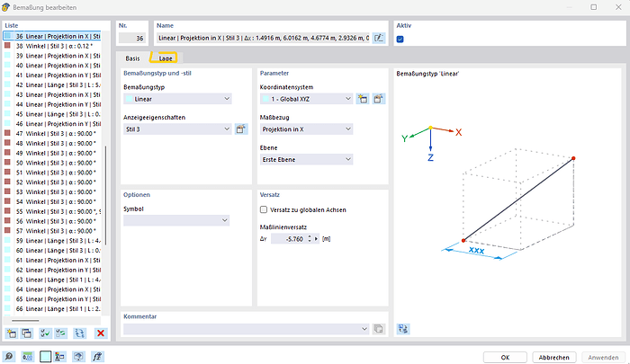Open the Symbol dropdown
The height and width of the screenshot is (364, 630).
pyautogui.click(x=176, y=220)
